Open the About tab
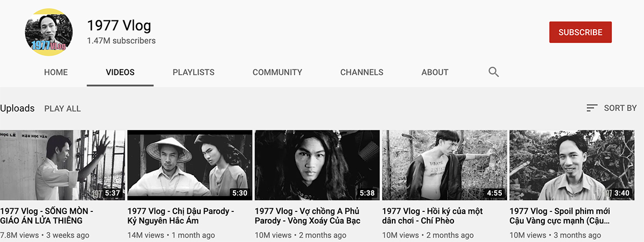This screenshot has width=644, height=242. [435, 72]
